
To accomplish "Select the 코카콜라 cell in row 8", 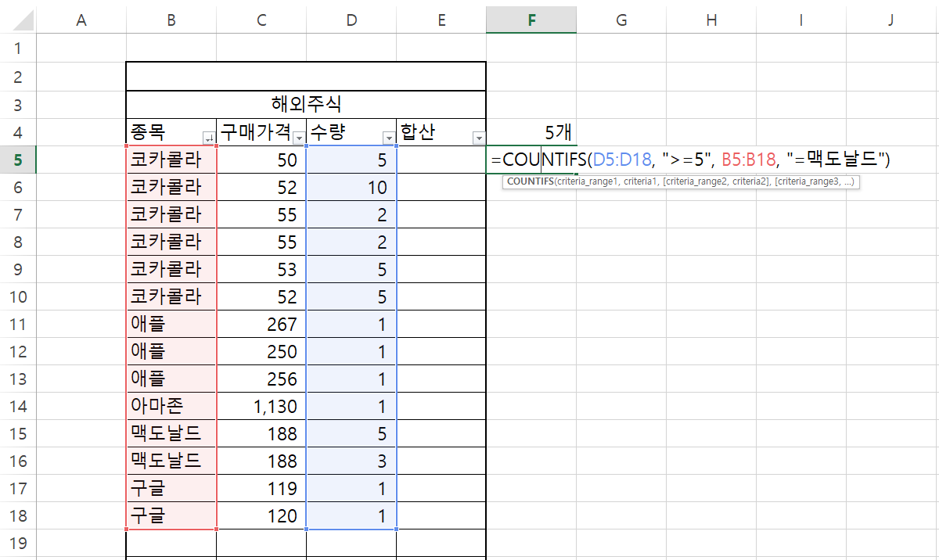I will point(171,242).
